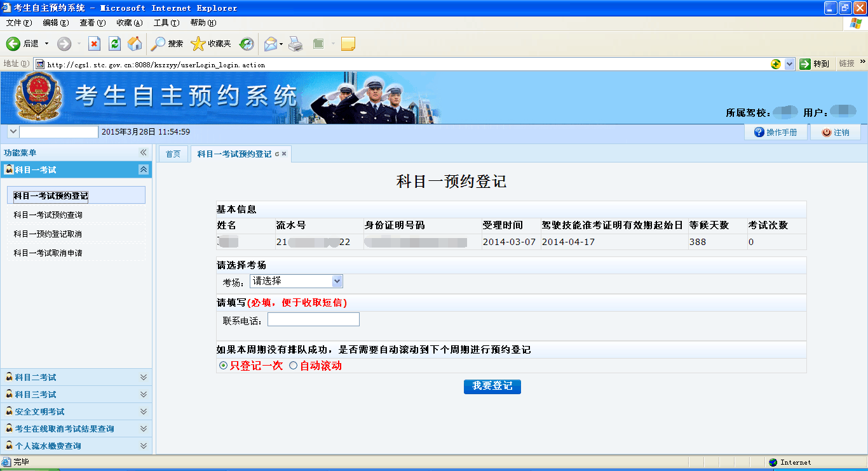
Task: Open the 工具 menu in menu bar
Action: [166, 23]
